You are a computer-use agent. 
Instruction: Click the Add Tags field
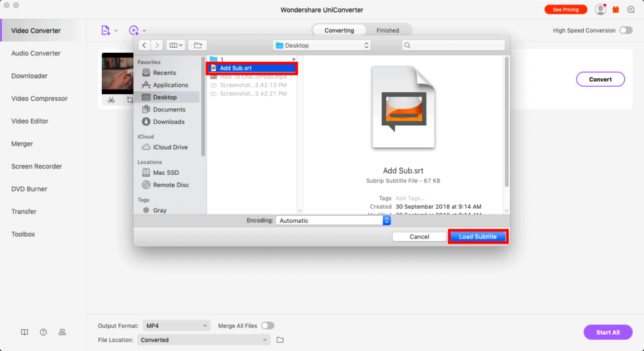click(x=410, y=198)
